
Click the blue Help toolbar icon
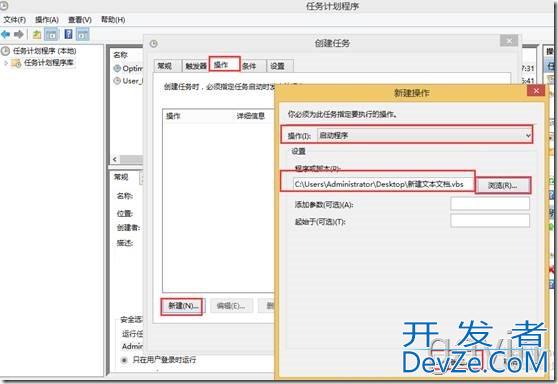[68, 34]
